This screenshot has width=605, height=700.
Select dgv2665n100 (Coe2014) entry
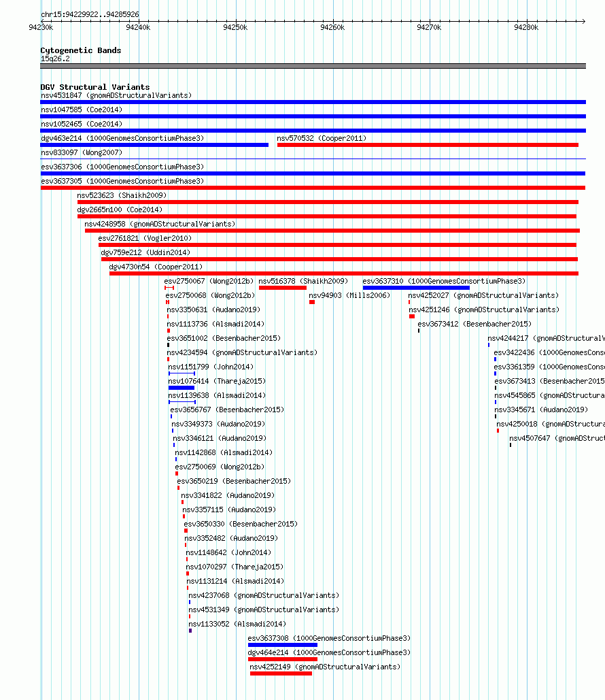pos(120,210)
